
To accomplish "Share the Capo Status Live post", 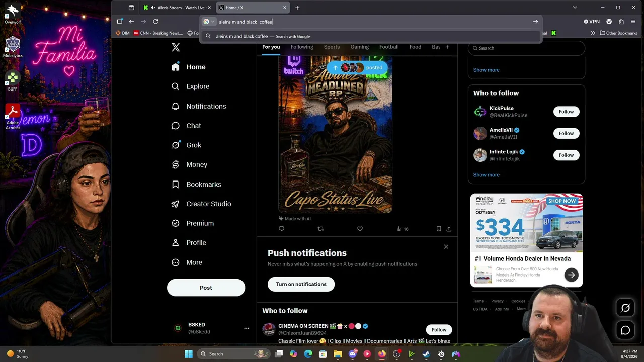I will [449, 229].
